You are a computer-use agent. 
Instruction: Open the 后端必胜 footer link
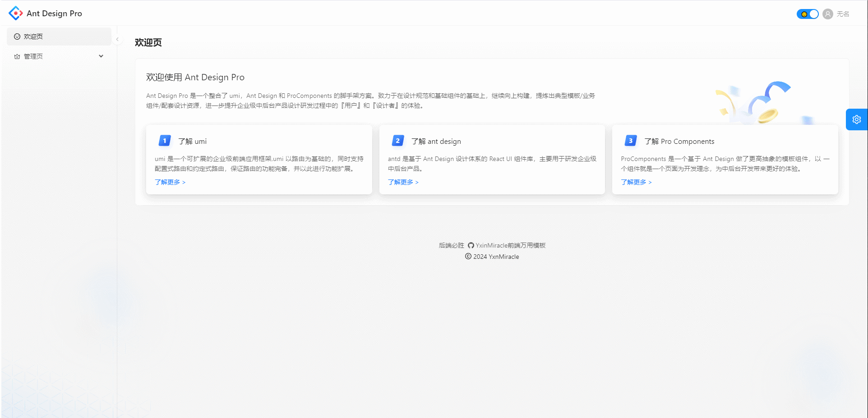point(451,245)
